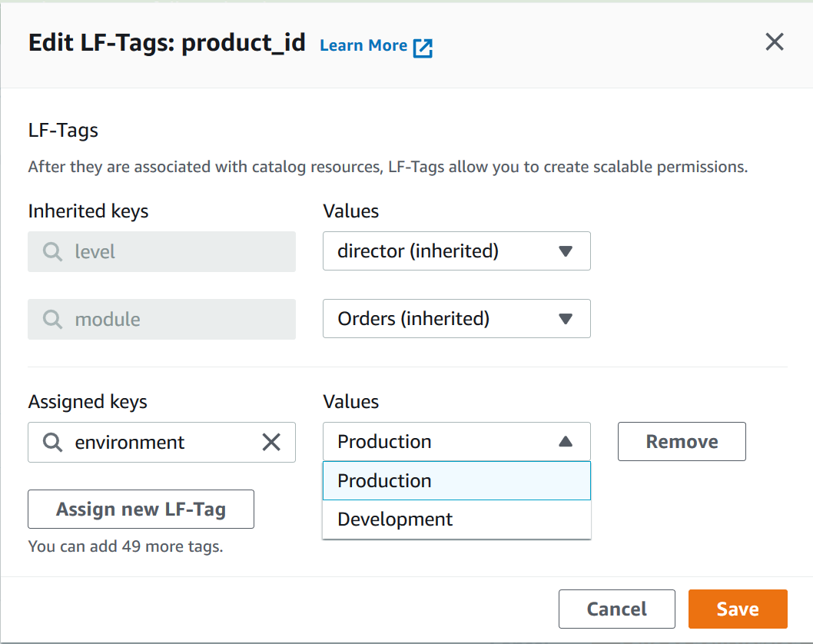The height and width of the screenshot is (644, 813).
Task: Save the LF-Tag changes
Action: 737,609
